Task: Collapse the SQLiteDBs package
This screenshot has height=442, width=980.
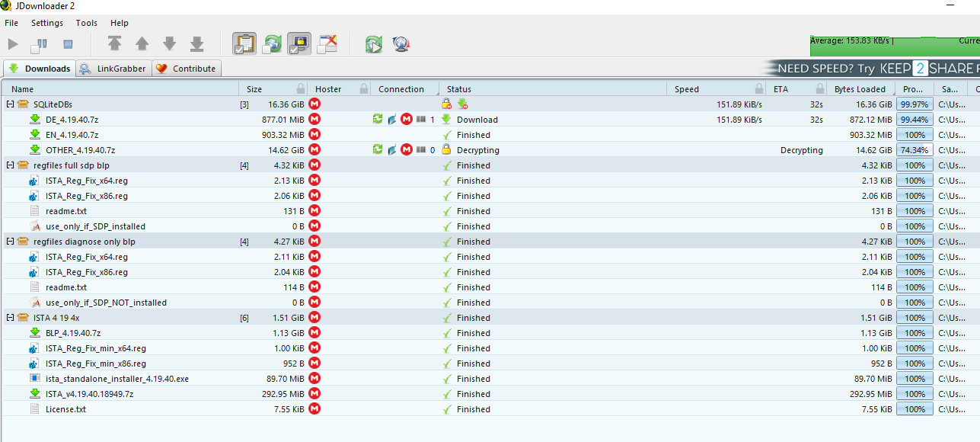Action: click(10, 104)
